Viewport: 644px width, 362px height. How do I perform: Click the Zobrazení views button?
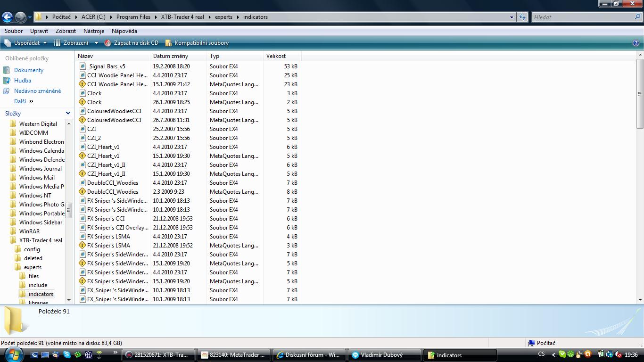tap(71, 43)
